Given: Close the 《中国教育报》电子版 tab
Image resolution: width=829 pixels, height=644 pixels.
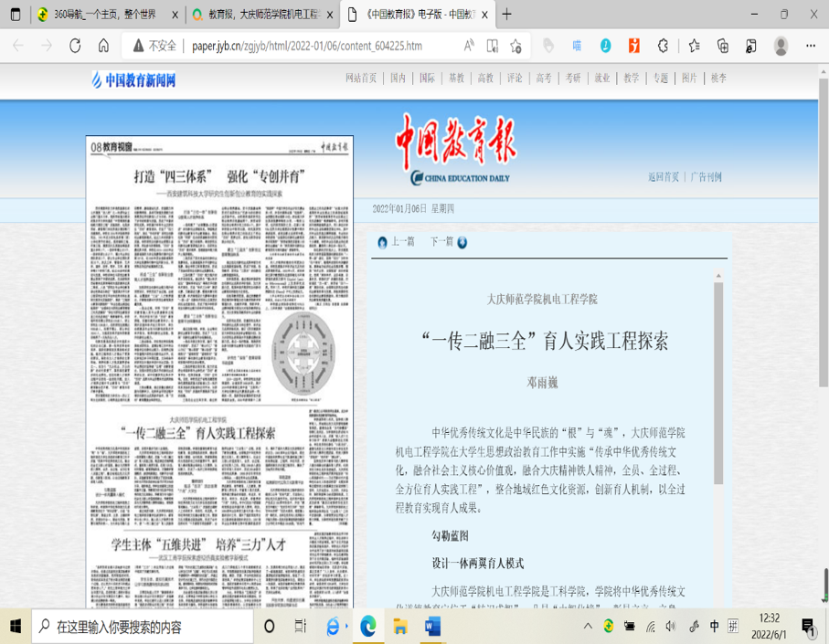Looking at the screenshot, I should point(484,15).
